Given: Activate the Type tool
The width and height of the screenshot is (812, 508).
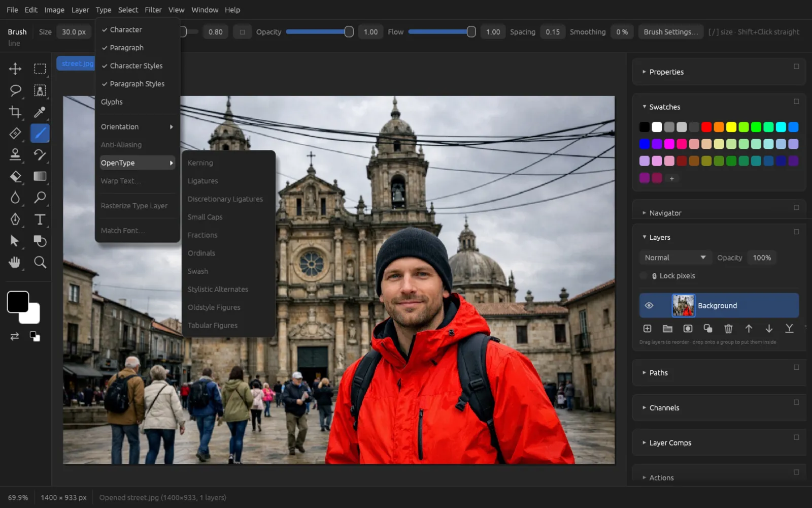Looking at the screenshot, I should coord(40,219).
